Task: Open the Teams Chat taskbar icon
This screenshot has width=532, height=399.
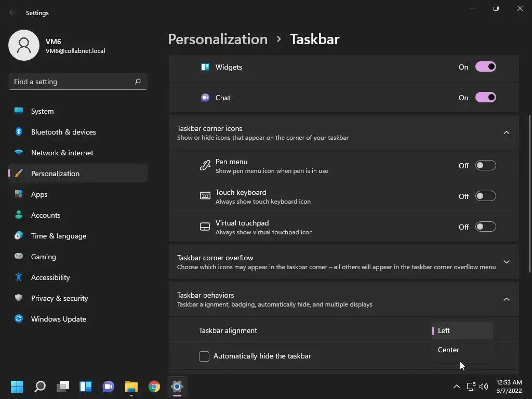Action: pos(108,387)
